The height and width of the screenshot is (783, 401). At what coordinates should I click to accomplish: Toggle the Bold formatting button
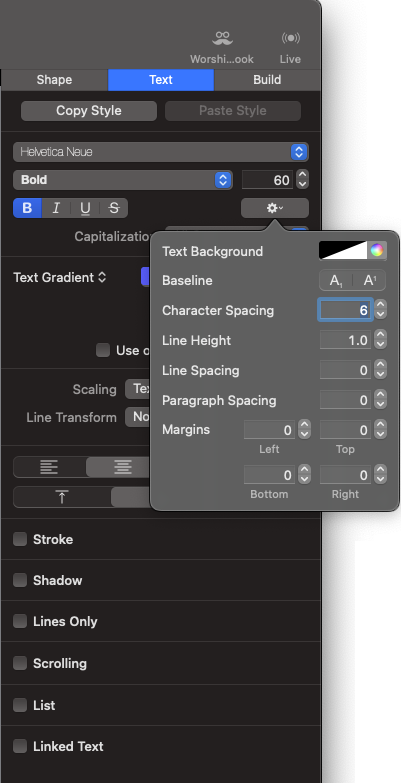(x=27, y=208)
